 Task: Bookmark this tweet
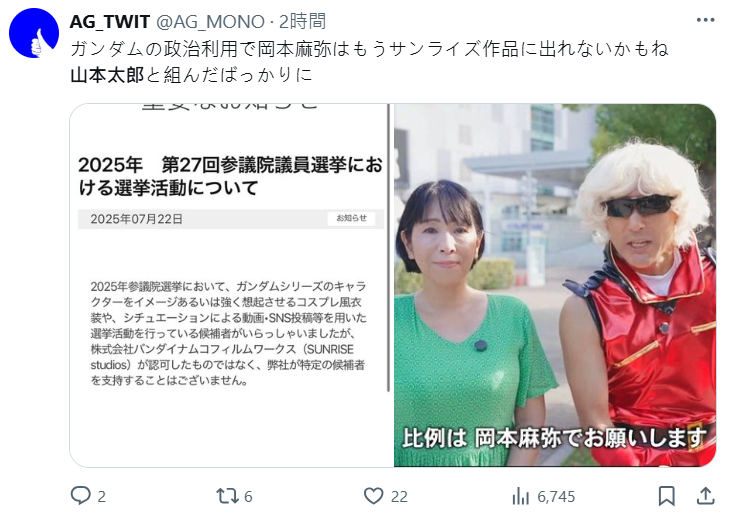click(x=666, y=496)
